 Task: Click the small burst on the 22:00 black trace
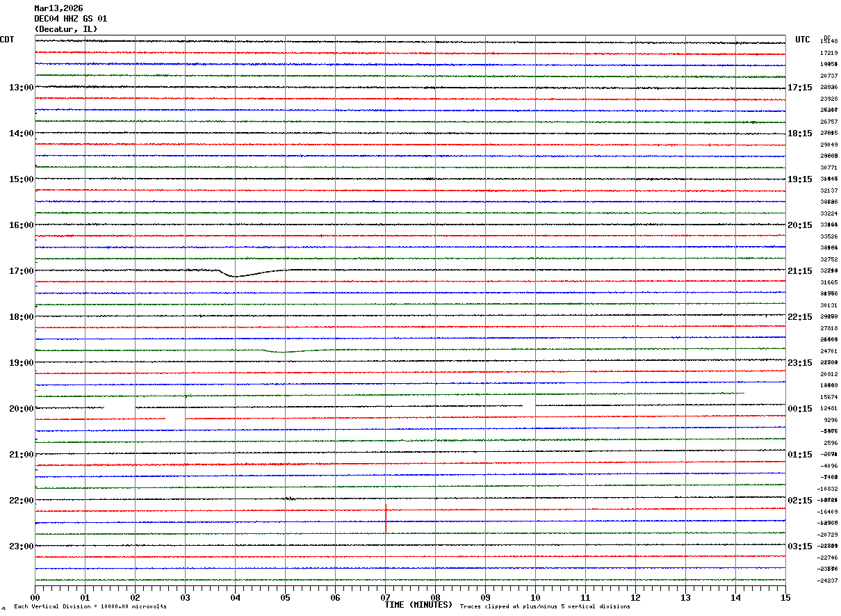(290, 499)
